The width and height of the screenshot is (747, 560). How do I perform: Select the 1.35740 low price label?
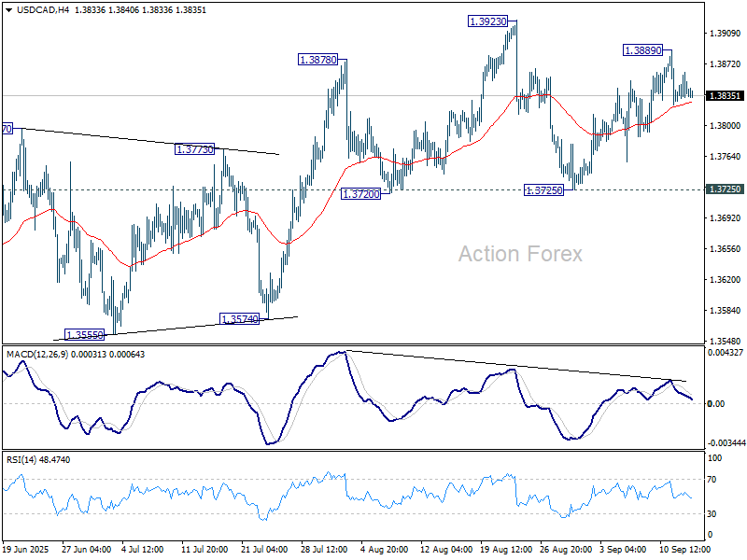(x=240, y=318)
